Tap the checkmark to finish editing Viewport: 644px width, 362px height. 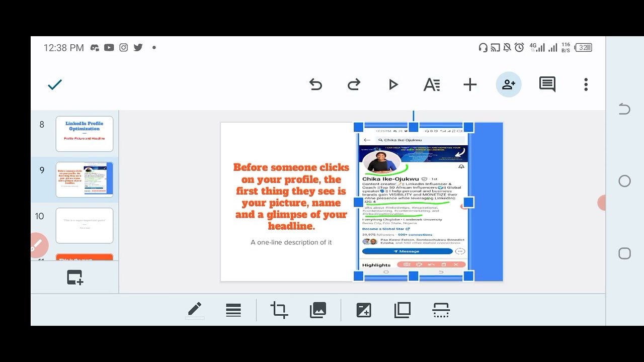pyautogui.click(x=55, y=85)
